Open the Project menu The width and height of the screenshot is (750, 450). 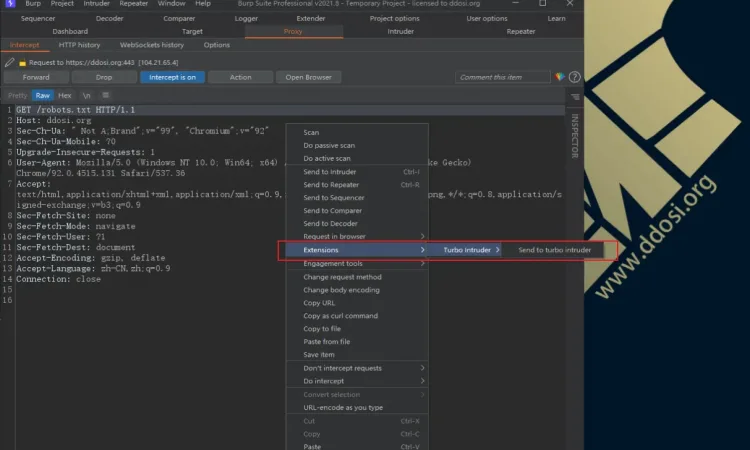pyautogui.click(x=62, y=3)
